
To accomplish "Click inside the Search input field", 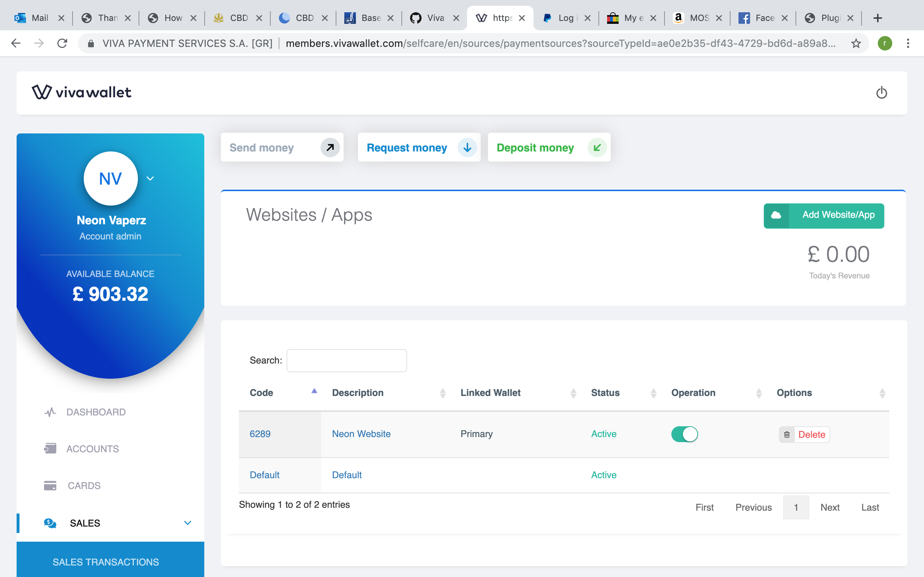I will point(346,360).
